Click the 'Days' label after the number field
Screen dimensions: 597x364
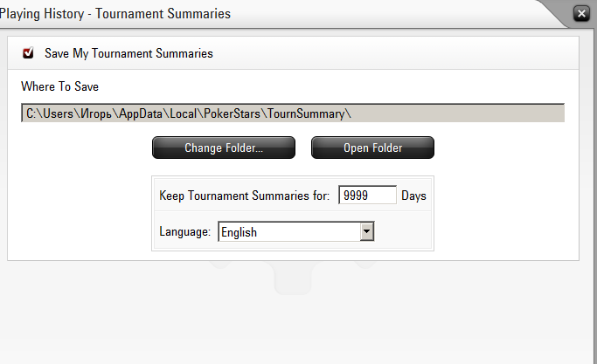click(x=413, y=196)
